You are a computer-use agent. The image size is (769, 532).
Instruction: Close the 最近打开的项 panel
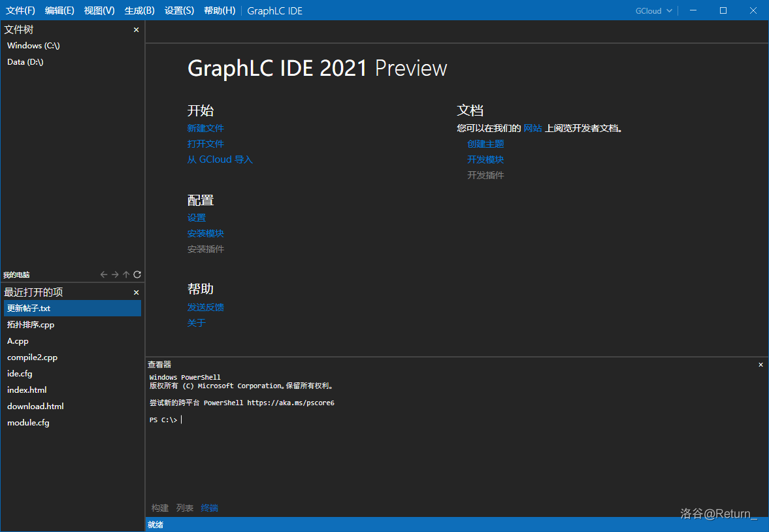[137, 293]
